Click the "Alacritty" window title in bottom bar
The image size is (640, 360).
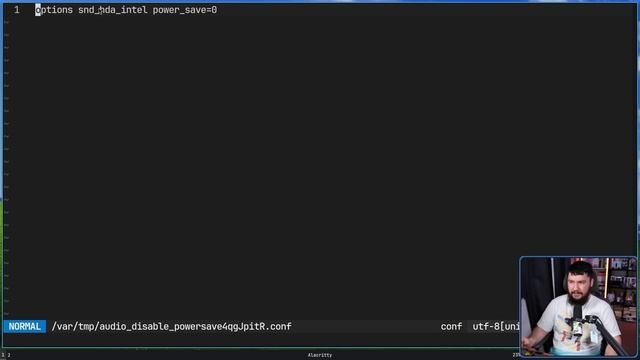(320, 355)
